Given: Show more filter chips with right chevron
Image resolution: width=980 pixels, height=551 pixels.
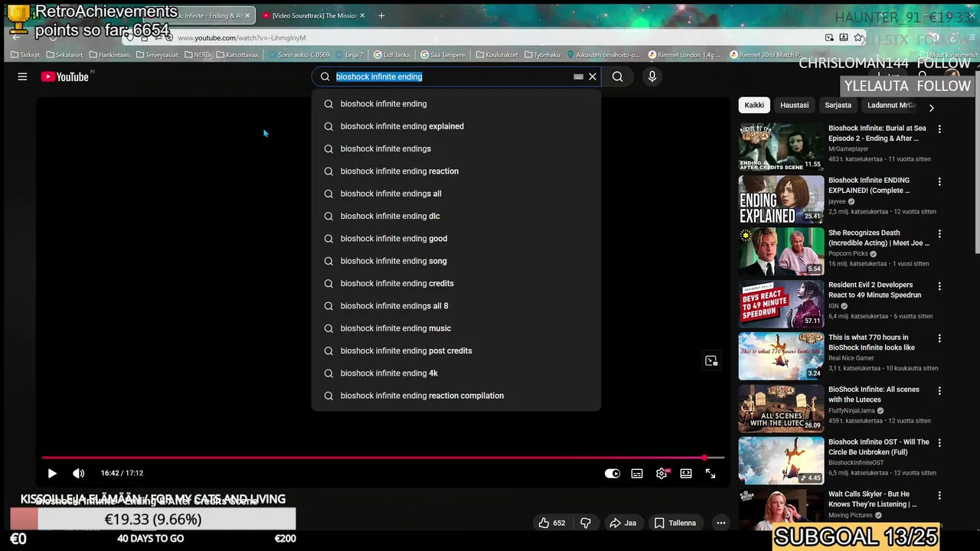Looking at the screenshot, I should coord(931,108).
